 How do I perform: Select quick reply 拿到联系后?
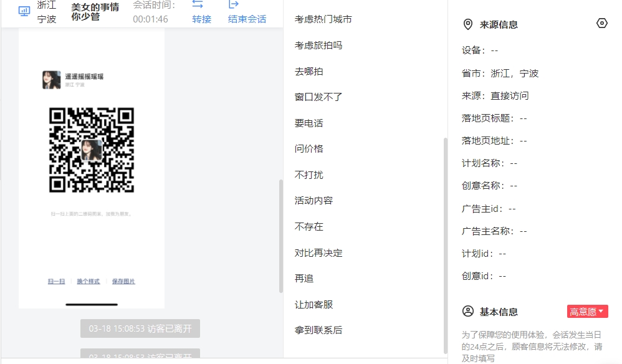pyautogui.click(x=318, y=330)
